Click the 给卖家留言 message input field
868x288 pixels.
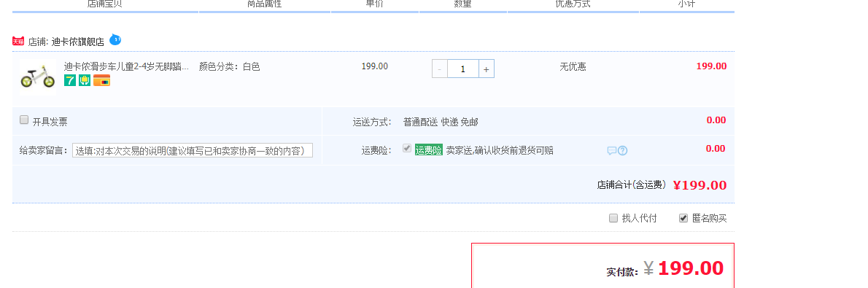[x=192, y=151]
